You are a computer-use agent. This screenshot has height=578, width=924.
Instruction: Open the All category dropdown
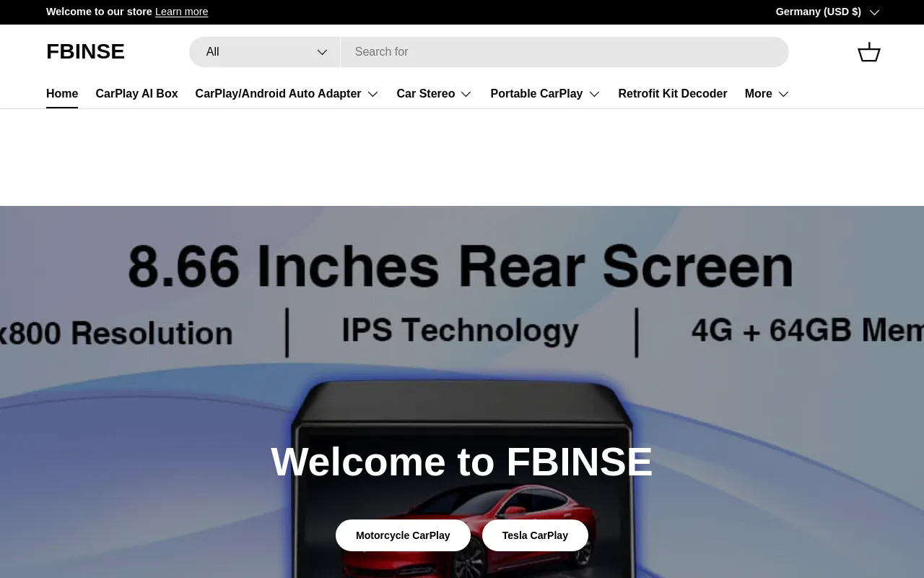(x=264, y=52)
